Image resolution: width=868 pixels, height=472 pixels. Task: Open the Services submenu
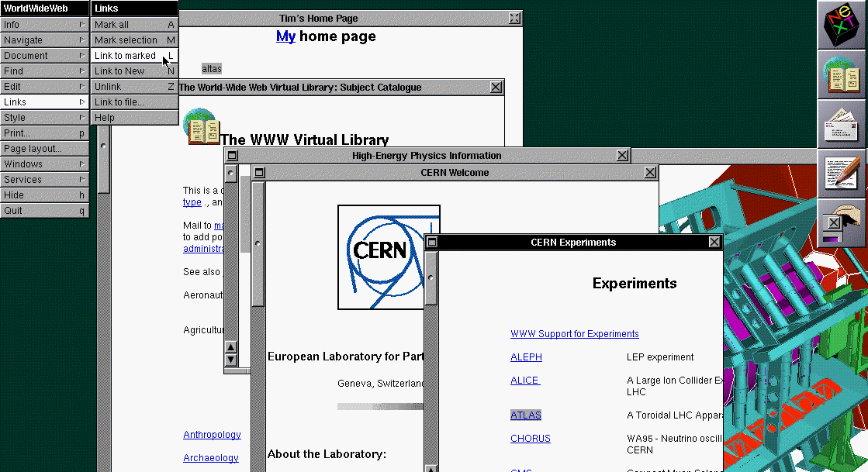pyautogui.click(x=44, y=179)
